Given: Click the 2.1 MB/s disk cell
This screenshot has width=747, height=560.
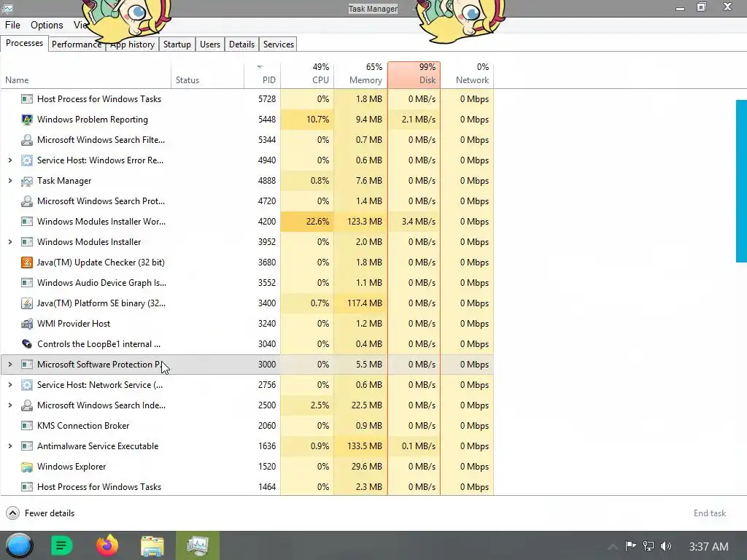Looking at the screenshot, I should click(414, 120).
